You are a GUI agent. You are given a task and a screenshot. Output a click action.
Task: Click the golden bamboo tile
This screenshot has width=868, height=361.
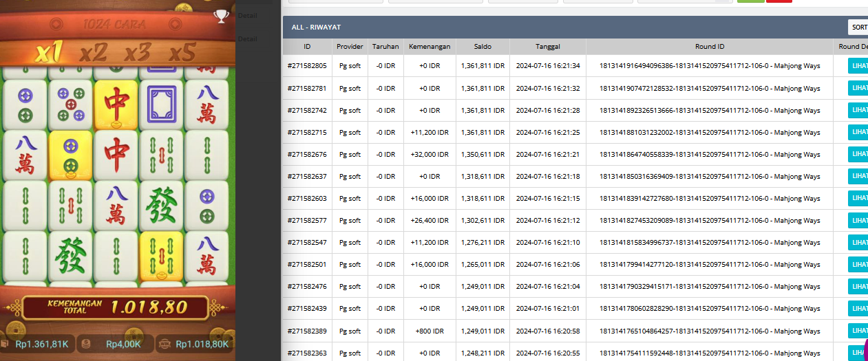[x=162, y=256]
